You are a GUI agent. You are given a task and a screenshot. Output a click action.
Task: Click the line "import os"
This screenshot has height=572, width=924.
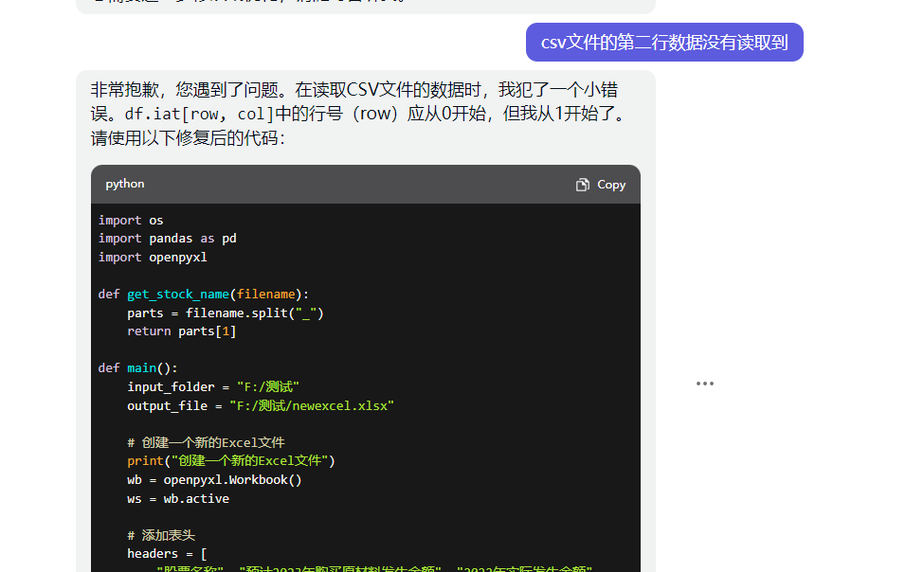131,221
